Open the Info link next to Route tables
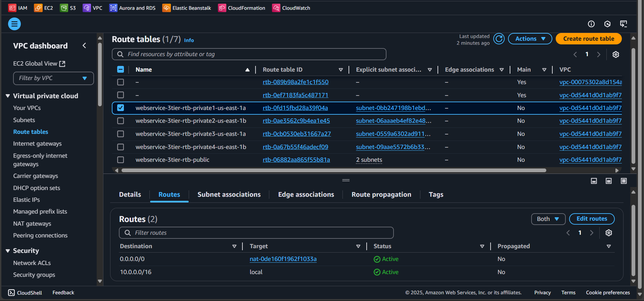Viewport: 644px width, 301px height. tap(189, 40)
